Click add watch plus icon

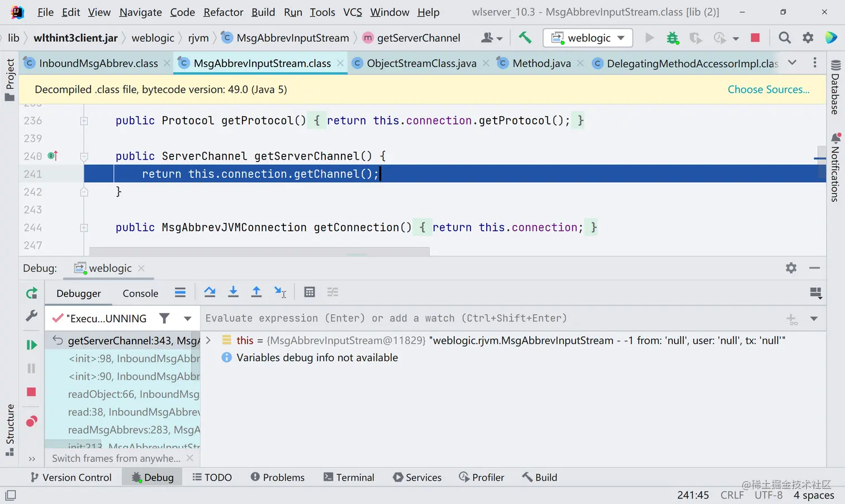coord(791,318)
